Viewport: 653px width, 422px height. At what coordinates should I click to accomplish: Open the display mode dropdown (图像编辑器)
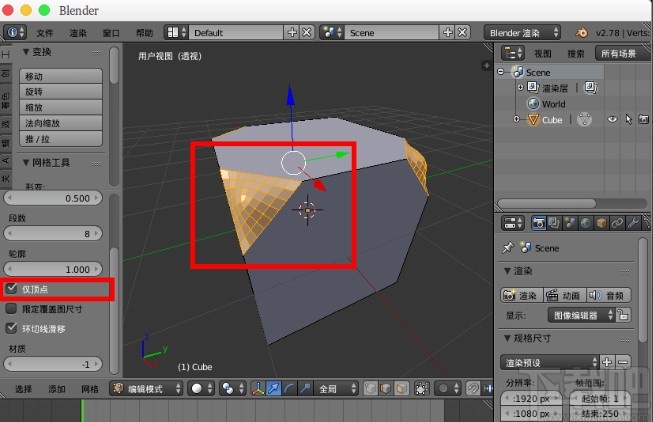click(581, 315)
